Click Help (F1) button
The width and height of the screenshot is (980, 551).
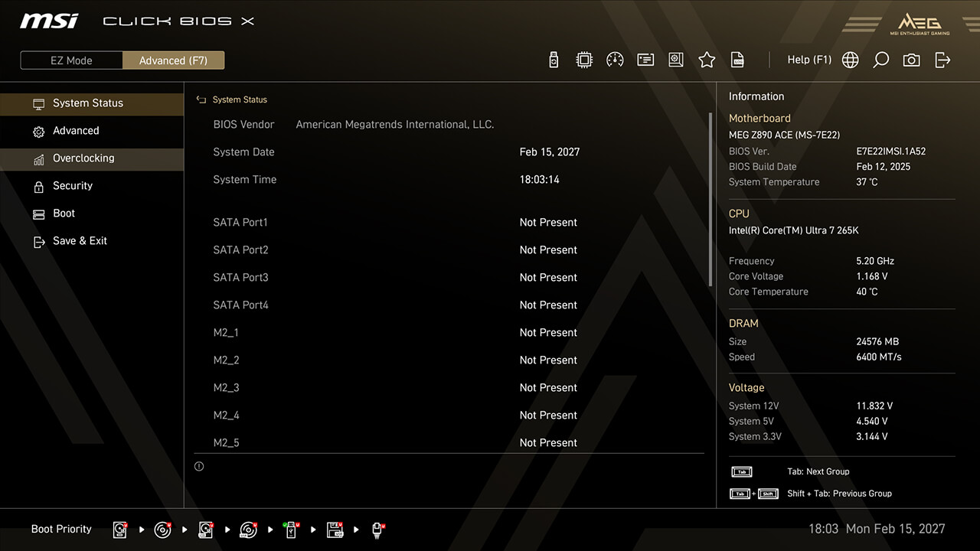809,60
